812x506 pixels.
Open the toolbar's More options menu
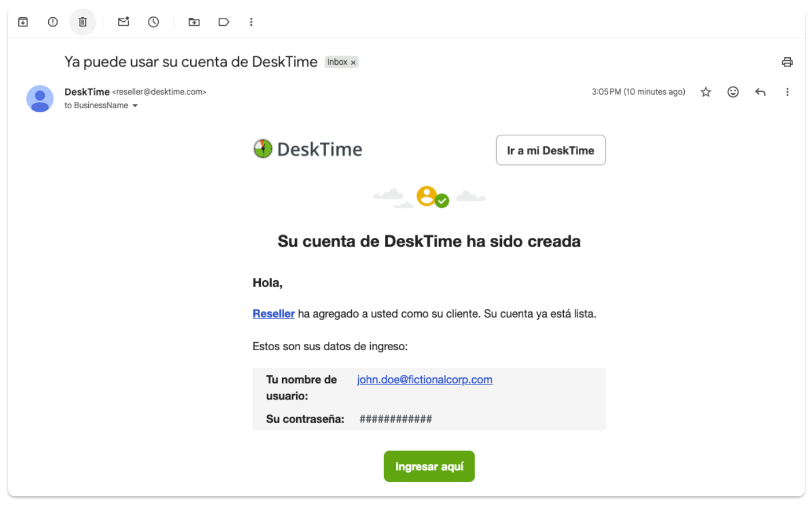(251, 22)
